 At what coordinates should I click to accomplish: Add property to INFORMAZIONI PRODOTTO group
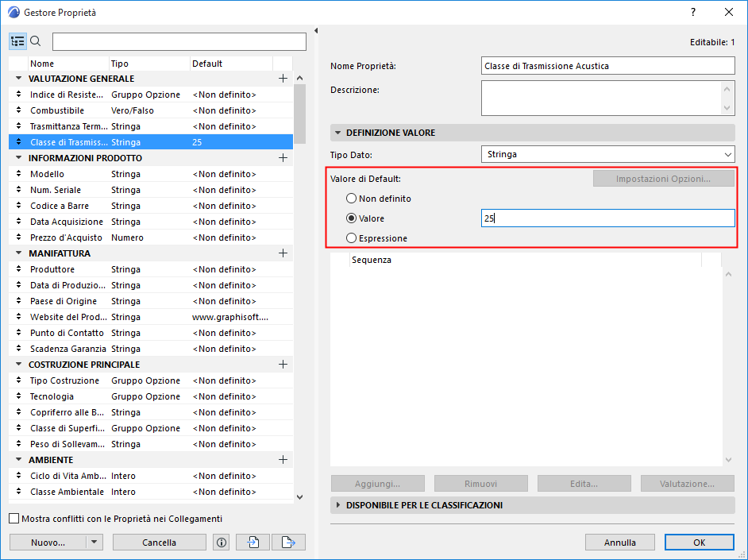(x=283, y=158)
